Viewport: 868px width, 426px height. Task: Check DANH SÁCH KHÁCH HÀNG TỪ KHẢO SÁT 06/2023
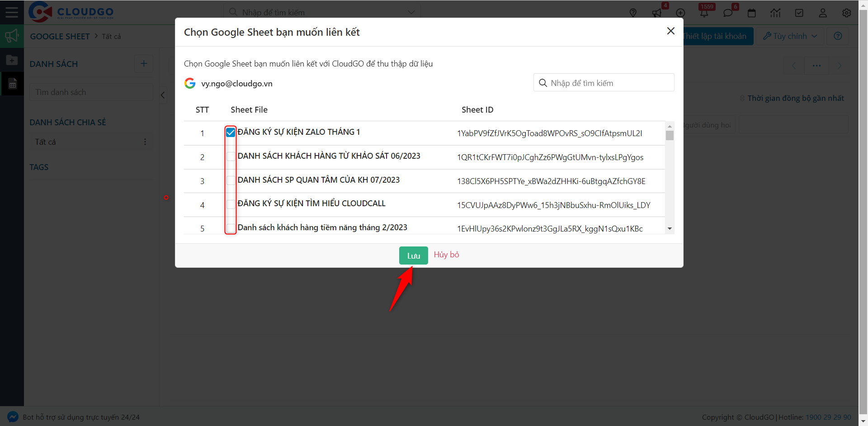point(231,156)
